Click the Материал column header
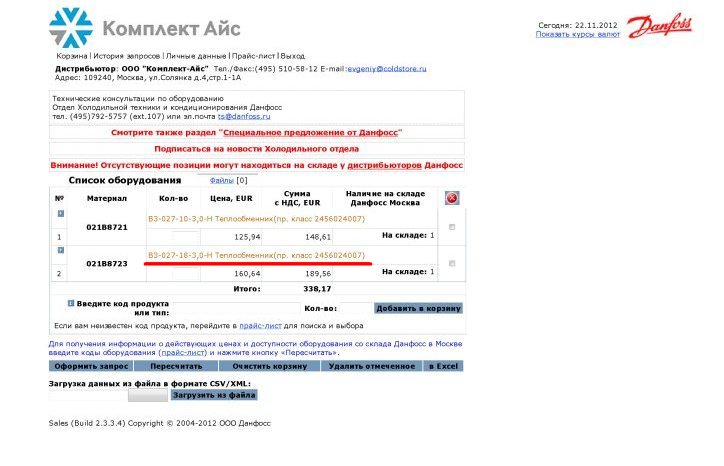Image resolution: width=724 pixels, height=466 pixels. point(107,198)
